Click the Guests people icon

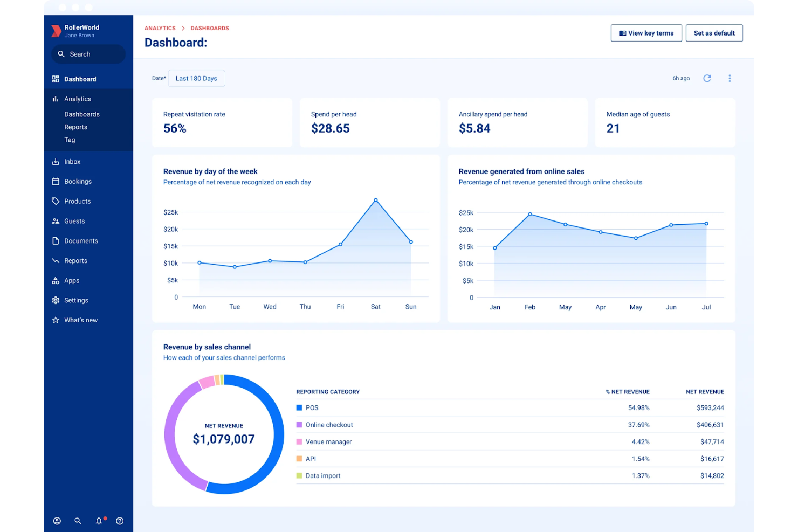56,221
